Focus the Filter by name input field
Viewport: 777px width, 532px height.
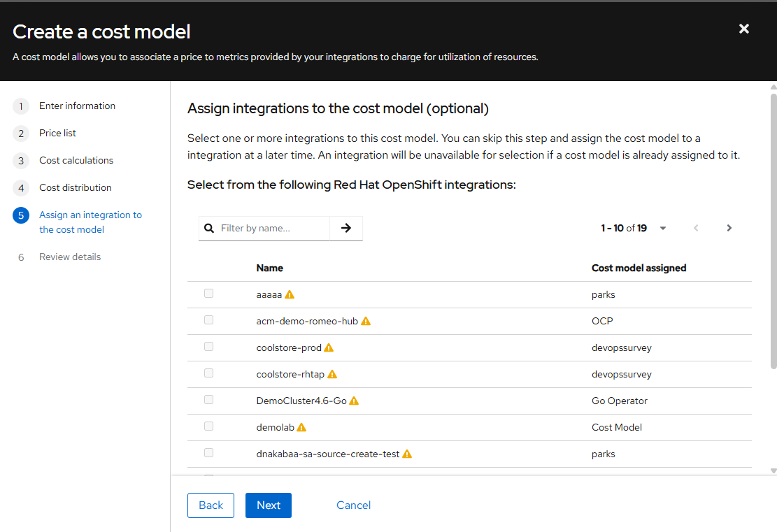(272, 228)
